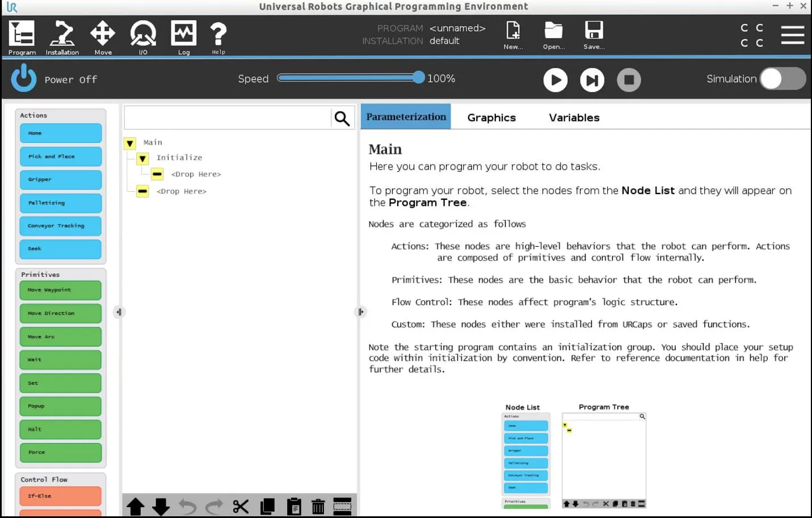Cut the selected node

coord(241,506)
